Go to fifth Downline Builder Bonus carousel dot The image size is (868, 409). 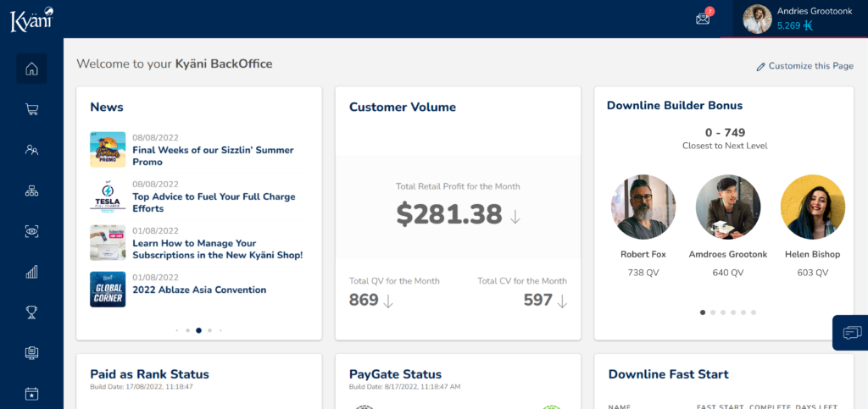743,312
